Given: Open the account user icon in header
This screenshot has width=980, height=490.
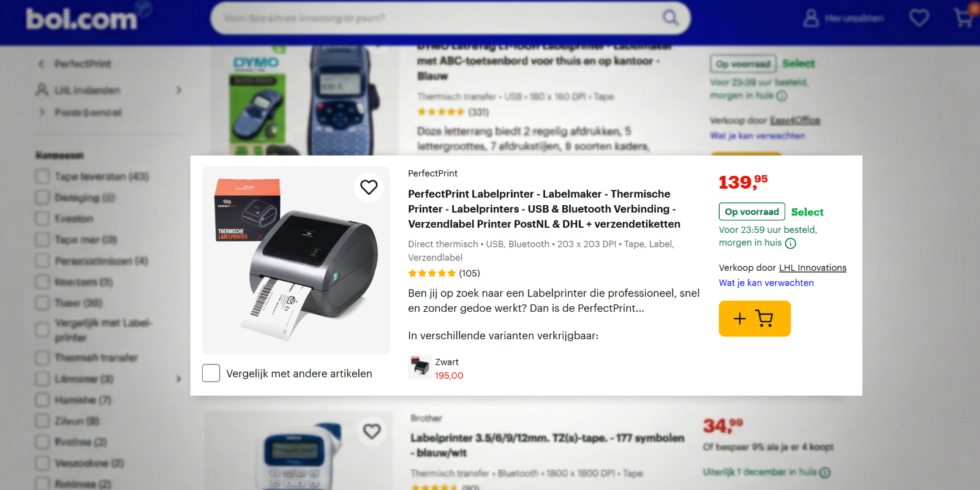Looking at the screenshot, I should click(x=811, y=18).
